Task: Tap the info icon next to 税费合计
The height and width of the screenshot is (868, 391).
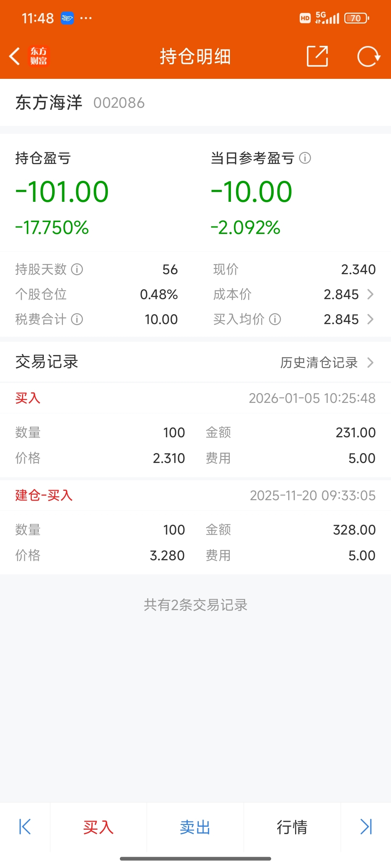Action: pyautogui.click(x=77, y=319)
